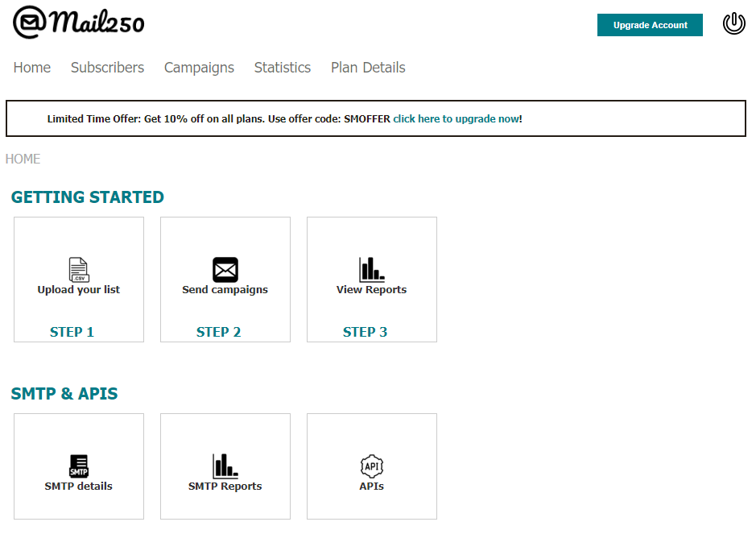Follow the 'click here to upgrade now' link

pyautogui.click(x=456, y=118)
